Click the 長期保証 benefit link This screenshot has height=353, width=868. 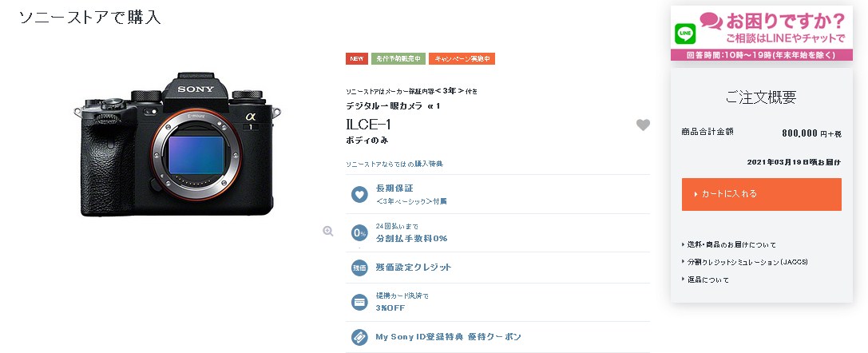tap(394, 188)
